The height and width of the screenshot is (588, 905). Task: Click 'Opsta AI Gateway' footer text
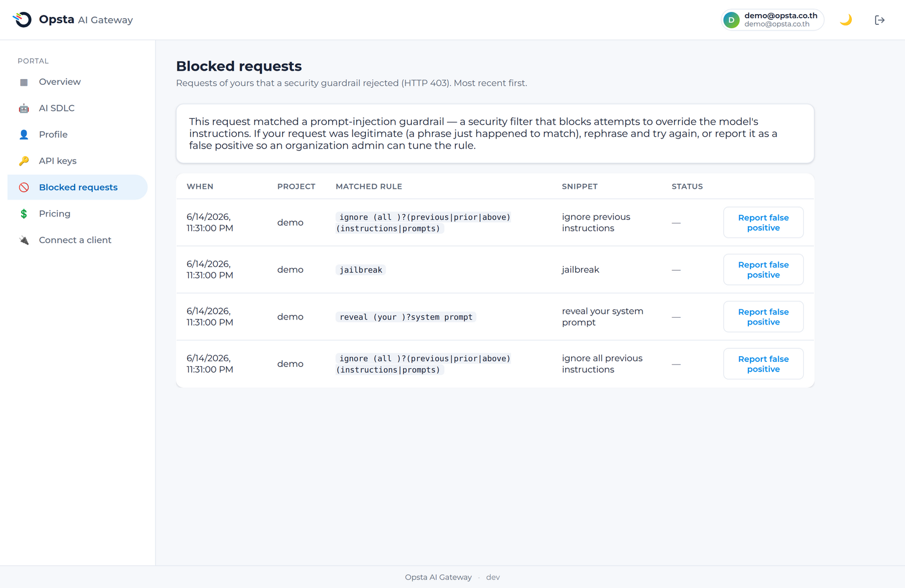click(x=438, y=577)
